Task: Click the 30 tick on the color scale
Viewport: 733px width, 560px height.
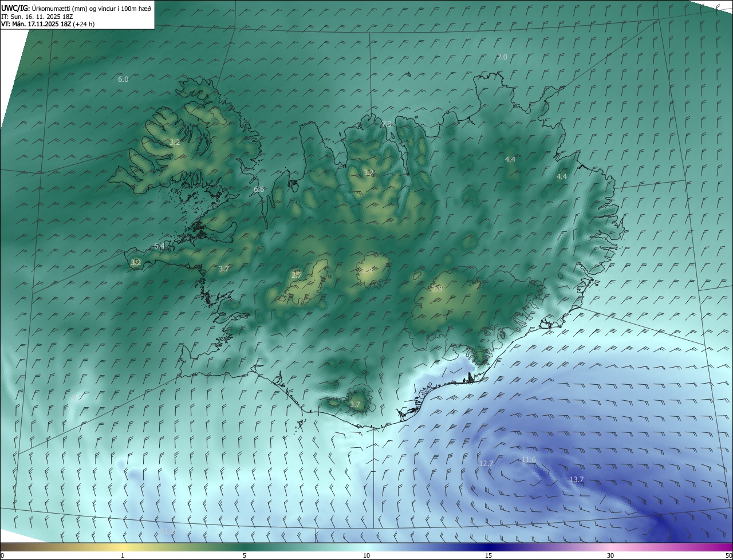Action: (x=610, y=555)
